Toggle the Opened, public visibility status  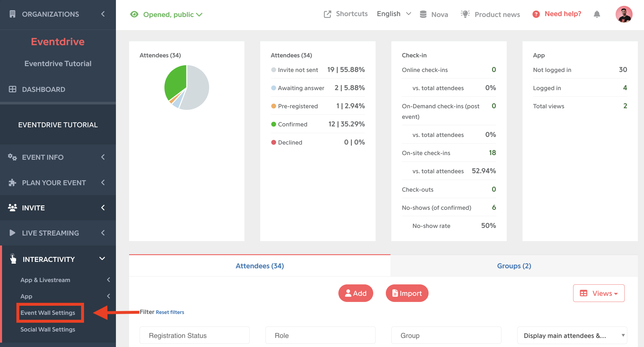166,14
